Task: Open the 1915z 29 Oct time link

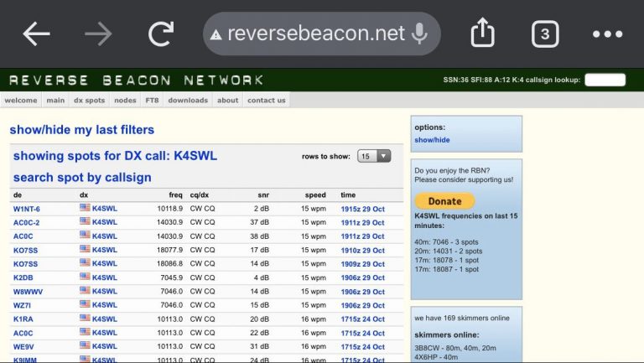Action: click(362, 209)
